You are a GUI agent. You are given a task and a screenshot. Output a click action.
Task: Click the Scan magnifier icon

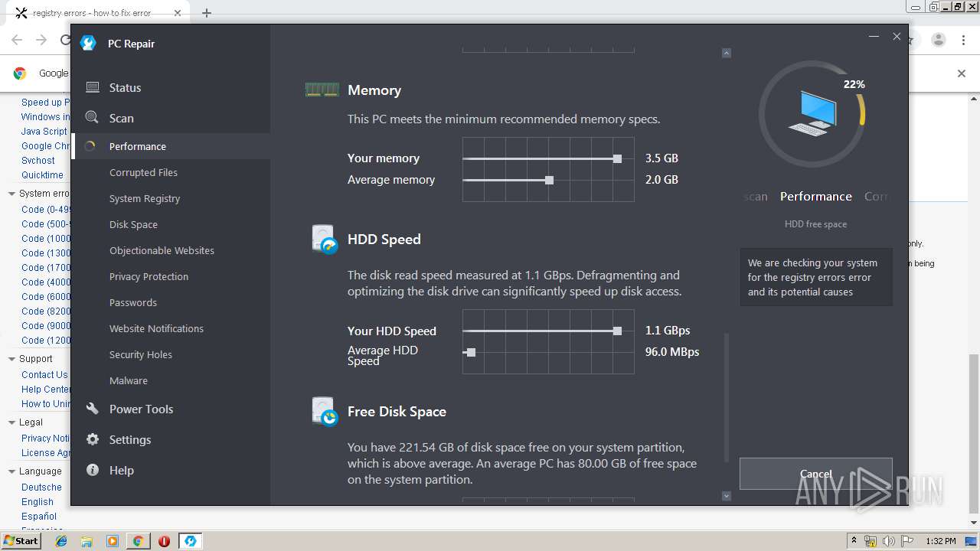click(x=92, y=117)
